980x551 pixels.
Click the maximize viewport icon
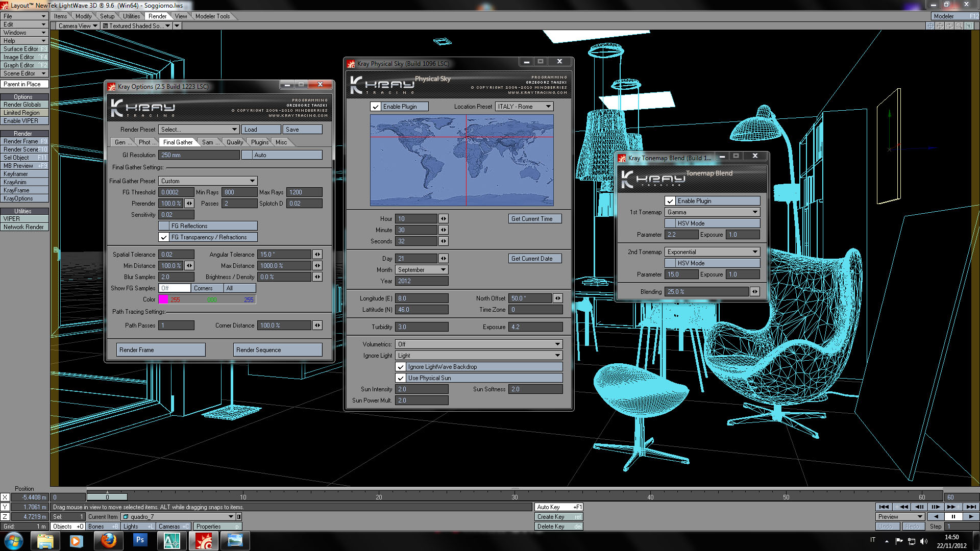[x=969, y=26]
